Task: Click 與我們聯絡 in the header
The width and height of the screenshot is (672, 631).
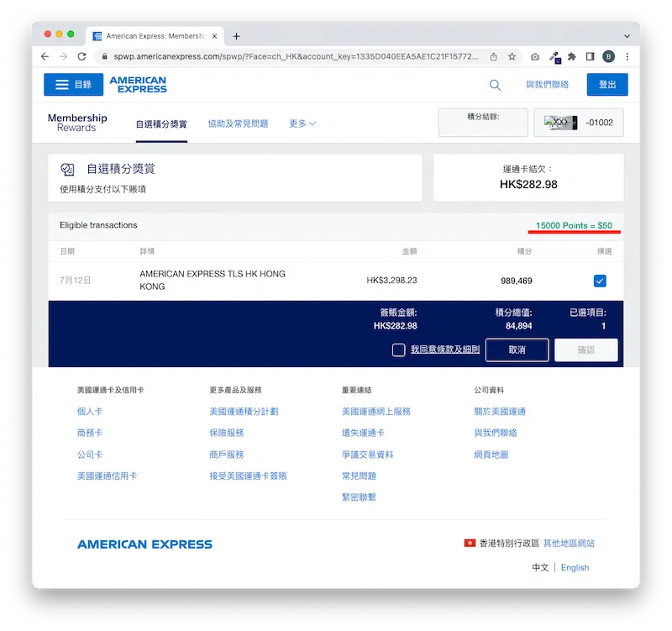Action: pyautogui.click(x=548, y=85)
